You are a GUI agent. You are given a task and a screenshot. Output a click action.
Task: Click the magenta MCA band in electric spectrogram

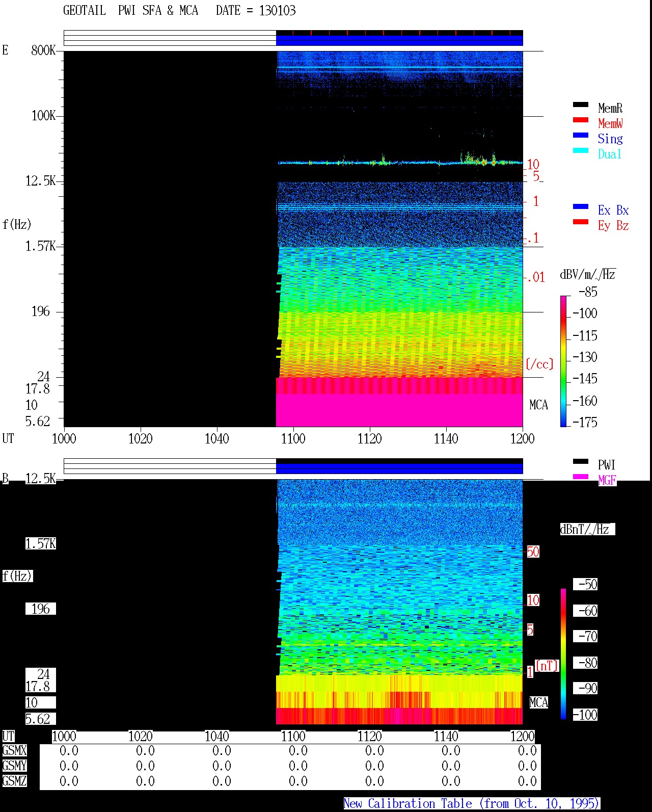[399, 410]
